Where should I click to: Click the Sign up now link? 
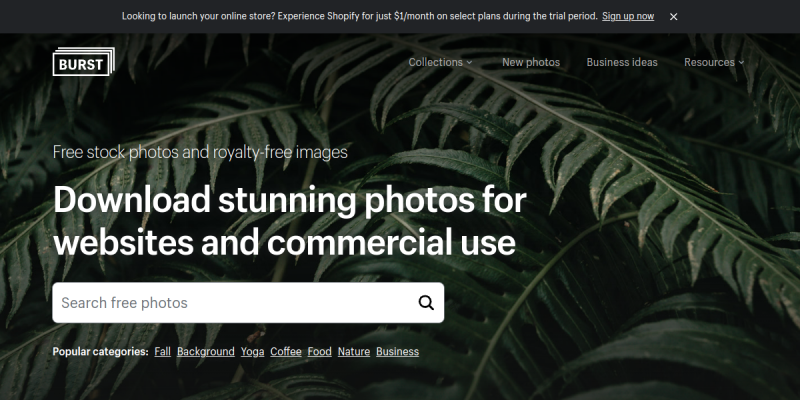pos(628,16)
